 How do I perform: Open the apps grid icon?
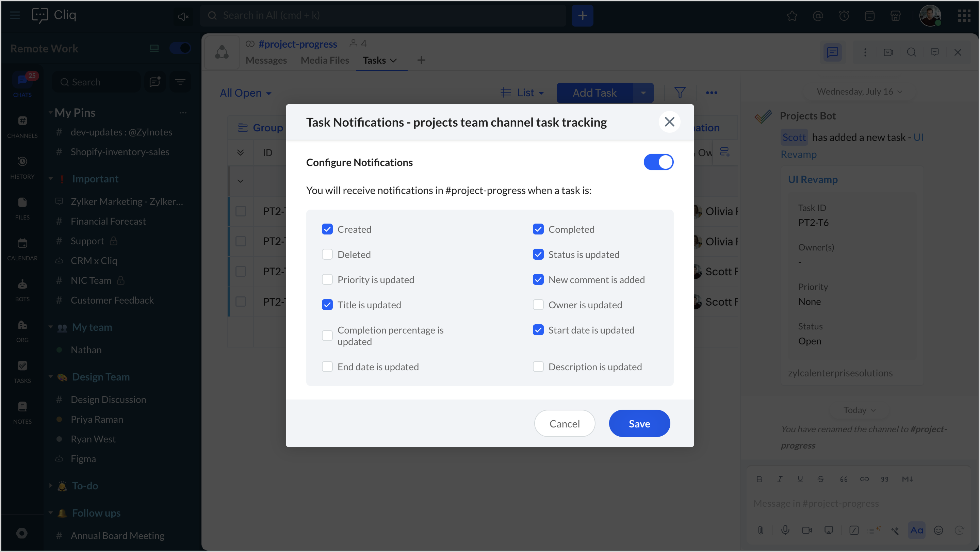(964, 16)
